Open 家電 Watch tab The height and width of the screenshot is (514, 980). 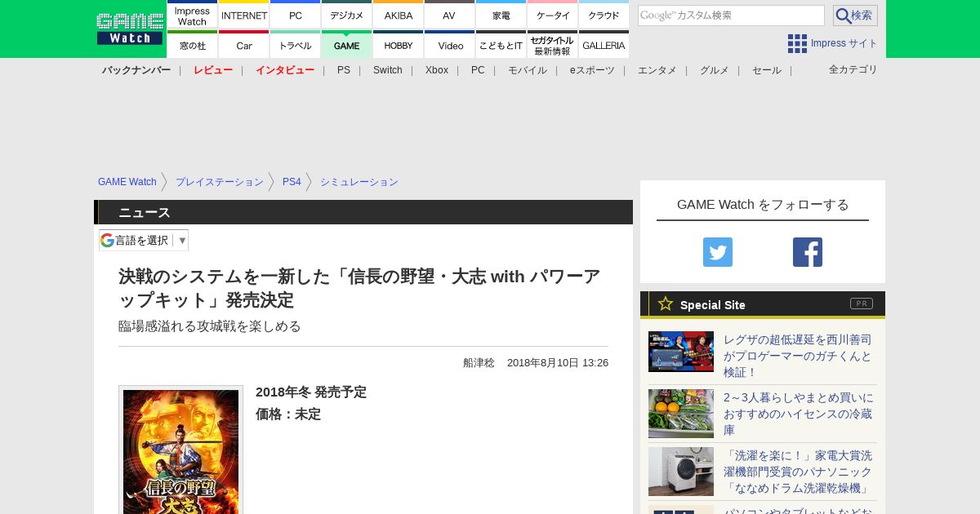pos(501,15)
